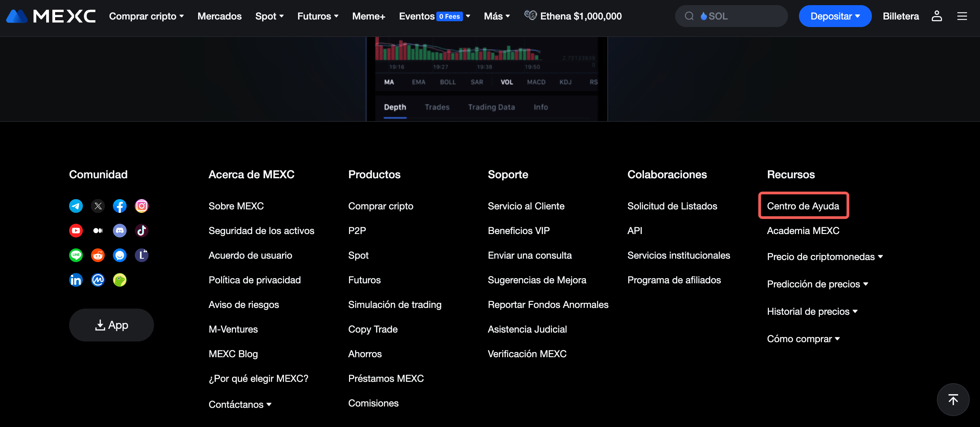
Task: Open the M-Ventures link
Action: (233, 329)
